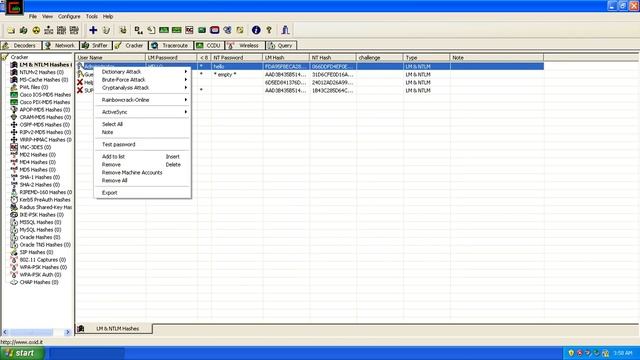Click the challenge column header
Viewport: 640px width, 360px height.
point(380,58)
